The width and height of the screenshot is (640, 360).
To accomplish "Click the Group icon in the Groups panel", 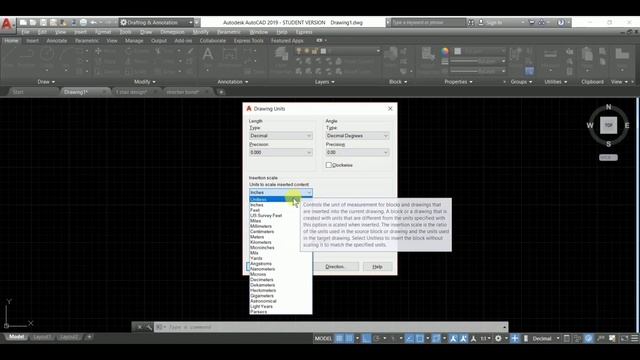I will (516, 54).
